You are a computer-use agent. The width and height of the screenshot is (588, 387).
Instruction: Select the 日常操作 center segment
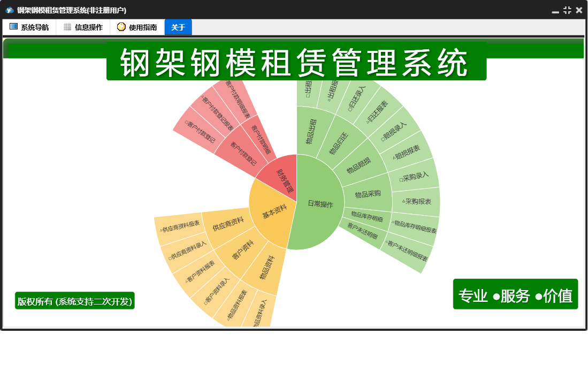click(319, 203)
